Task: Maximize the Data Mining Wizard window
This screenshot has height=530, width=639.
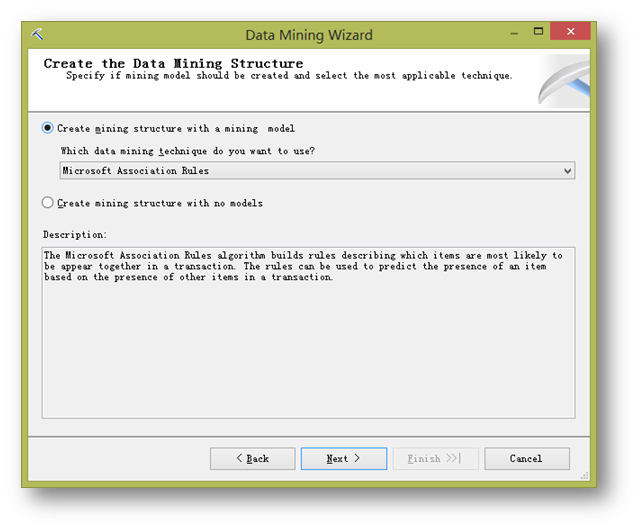Action: point(538,31)
